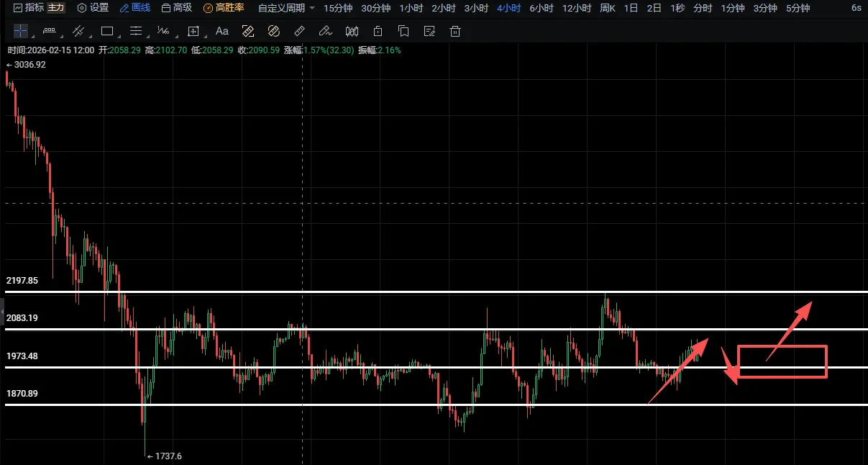Select the measure box tool

pyautogui.click(x=193, y=31)
